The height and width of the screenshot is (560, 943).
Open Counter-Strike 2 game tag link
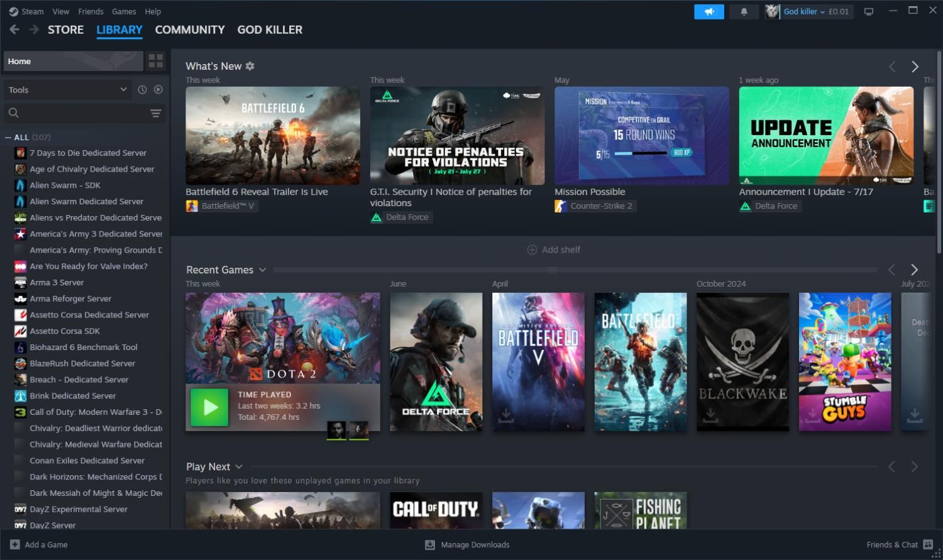[595, 206]
